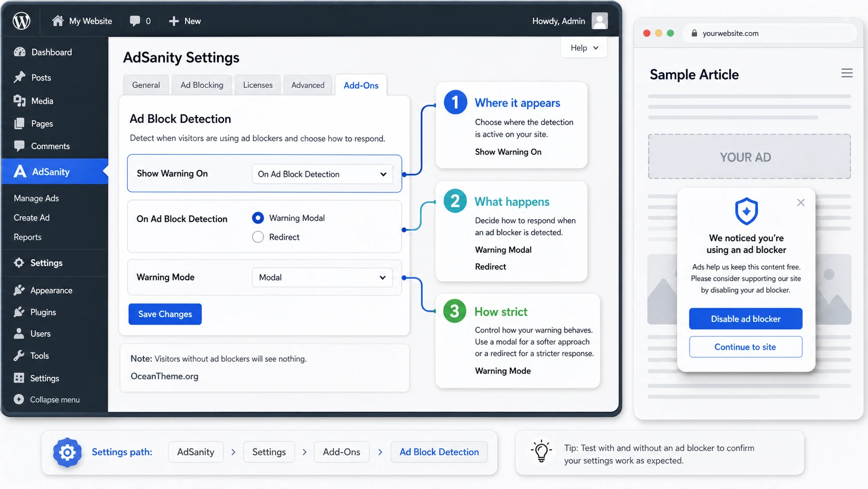Click the Save Changes button
The image size is (868, 489).
pos(165,314)
